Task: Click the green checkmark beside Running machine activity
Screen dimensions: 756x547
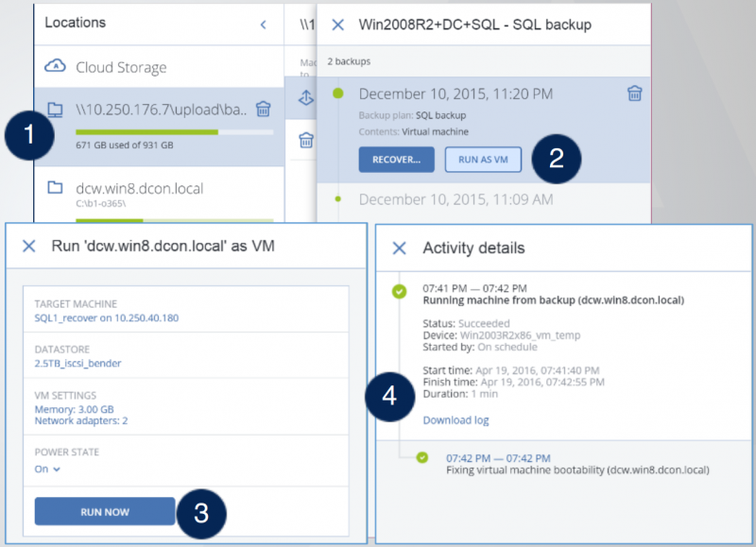Action: (399, 291)
